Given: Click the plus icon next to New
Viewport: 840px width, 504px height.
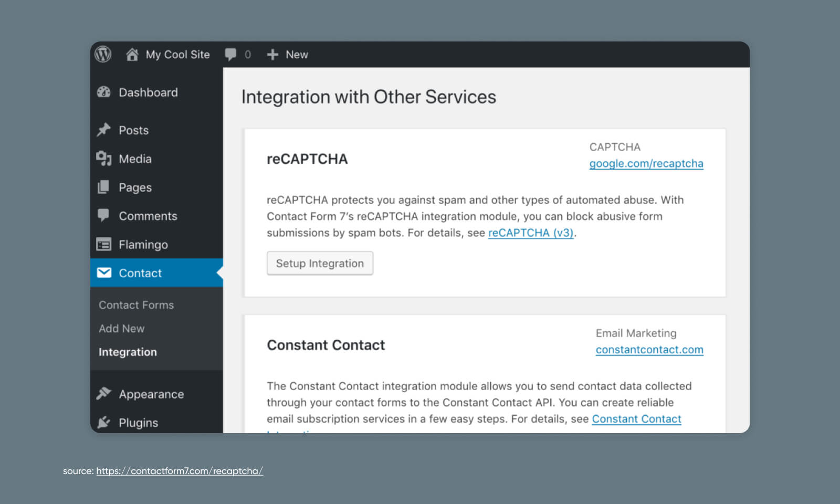Looking at the screenshot, I should pyautogui.click(x=272, y=55).
